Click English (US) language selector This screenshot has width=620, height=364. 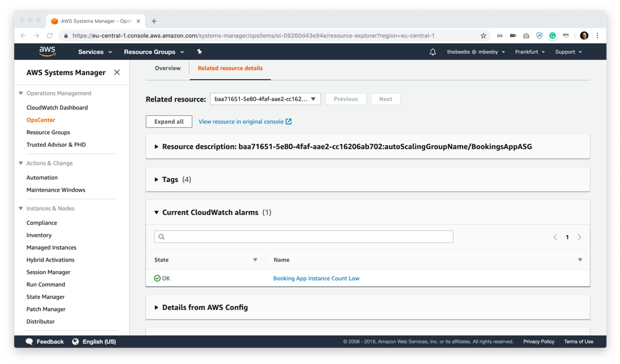(x=99, y=342)
